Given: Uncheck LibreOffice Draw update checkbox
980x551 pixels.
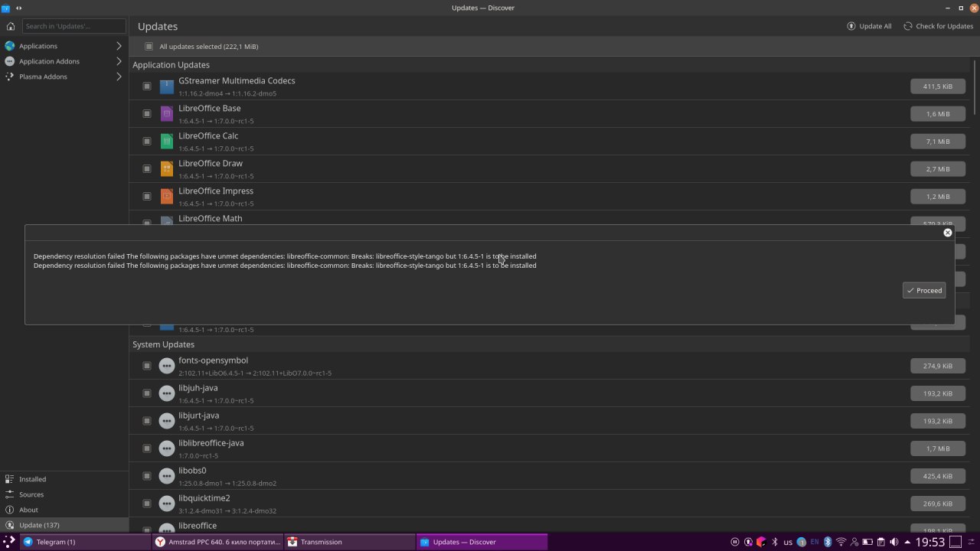Looking at the screenshot, I should point(147,169).
